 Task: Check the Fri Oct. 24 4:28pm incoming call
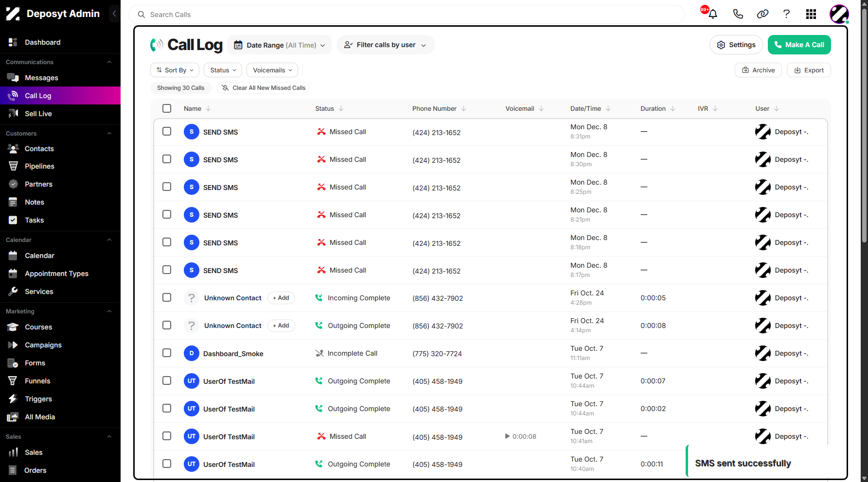(x=167, y=297)
